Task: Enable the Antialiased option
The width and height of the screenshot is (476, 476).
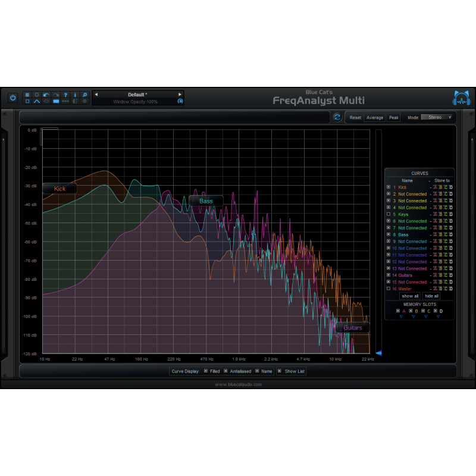Action: pyautogui.click(x=226, y=371)
